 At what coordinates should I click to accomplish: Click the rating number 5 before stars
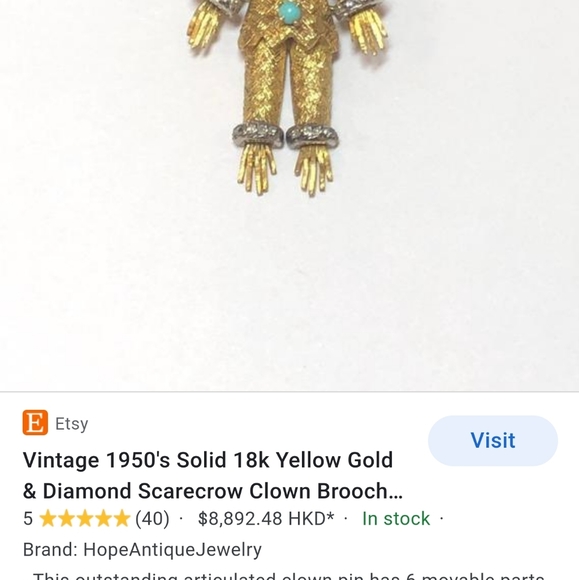coord(28,519)
